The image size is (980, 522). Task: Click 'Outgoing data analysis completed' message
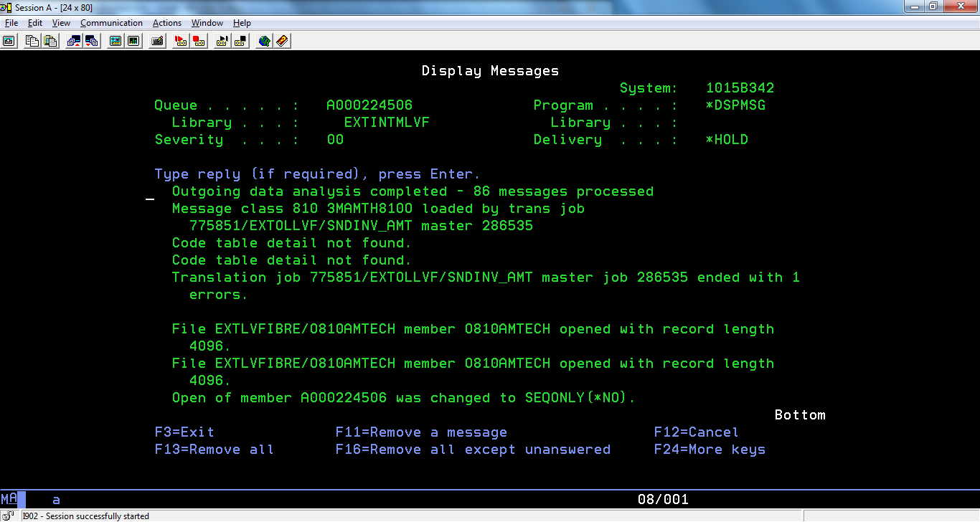413,191
